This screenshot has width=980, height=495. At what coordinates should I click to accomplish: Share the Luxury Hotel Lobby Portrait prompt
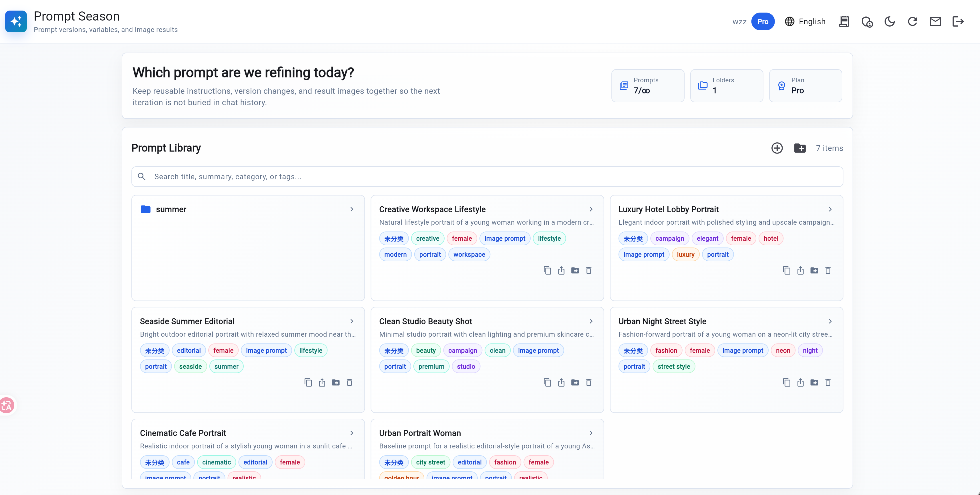tap(801, 271)
